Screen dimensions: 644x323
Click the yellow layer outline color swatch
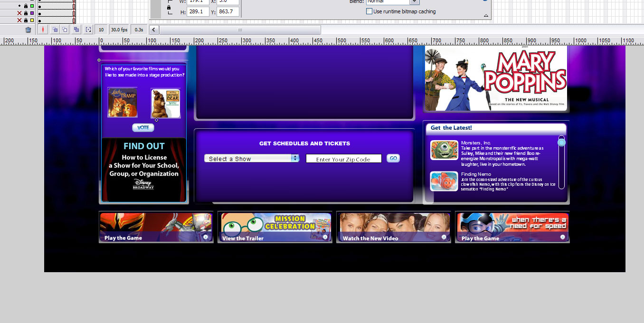click(x=32, y=20)
